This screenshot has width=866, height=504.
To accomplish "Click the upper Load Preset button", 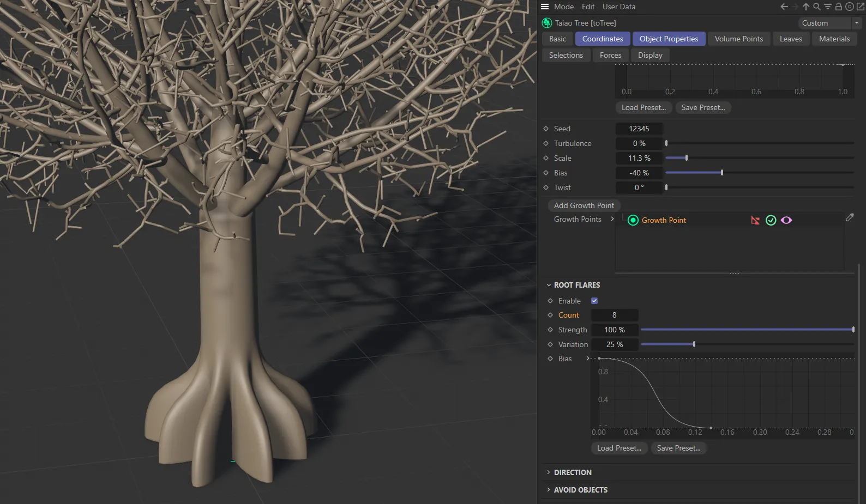I will pos(644,107).
